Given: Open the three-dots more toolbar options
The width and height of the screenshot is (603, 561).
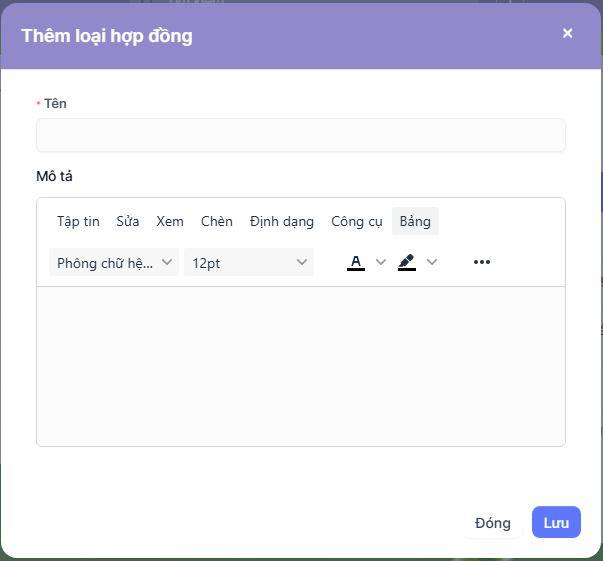Looking at the screenshot, I should tap(482, 262).
